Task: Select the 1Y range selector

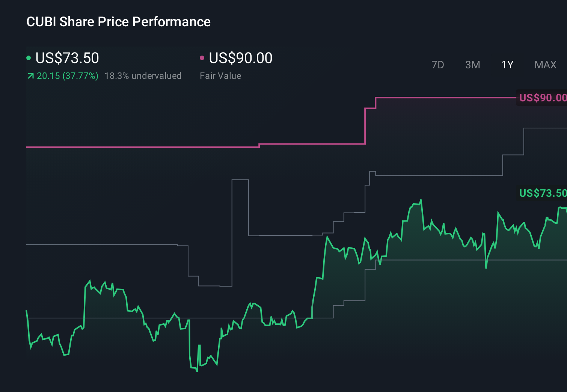Action: tap(507, 65)
